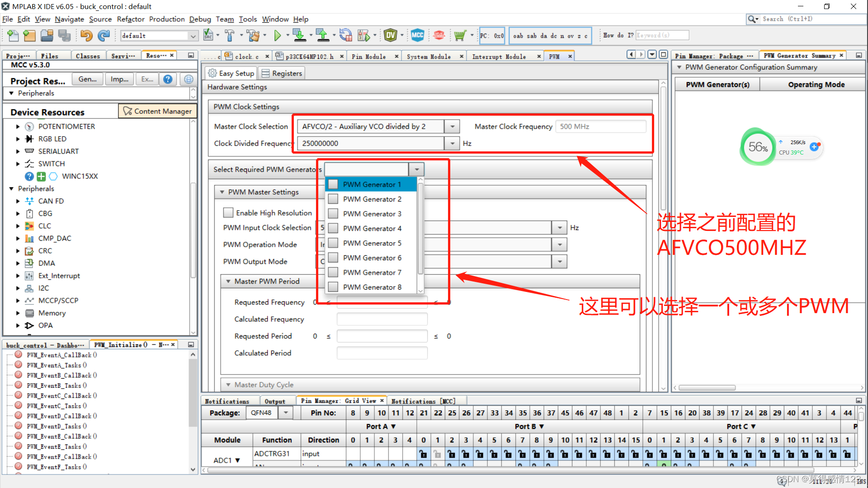Click the blue help icon in MCC panel
Image resolution: width=868 pixels, height=488 pixels.
(168, 79)
